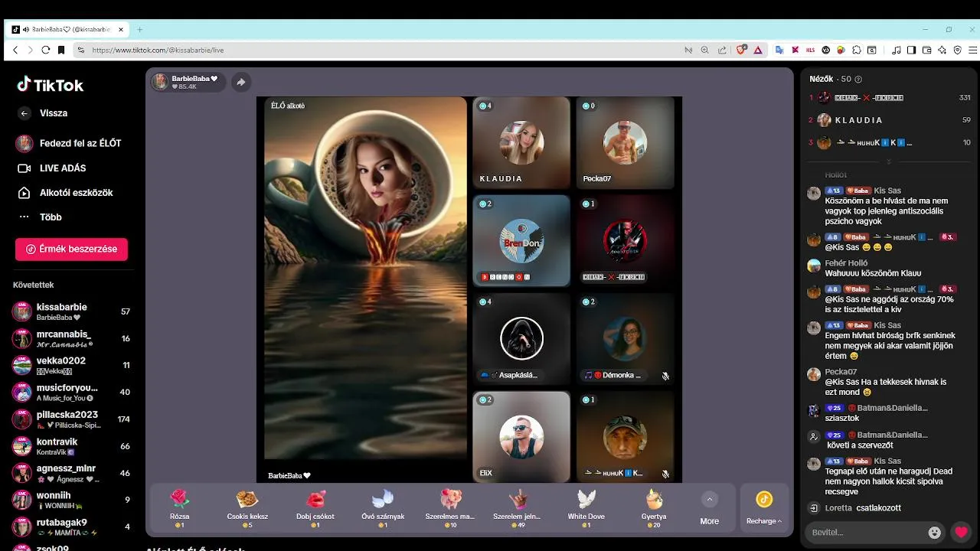980x551 pixels.
Task: Bookmark this page
Action: click(x=61, y=50)
